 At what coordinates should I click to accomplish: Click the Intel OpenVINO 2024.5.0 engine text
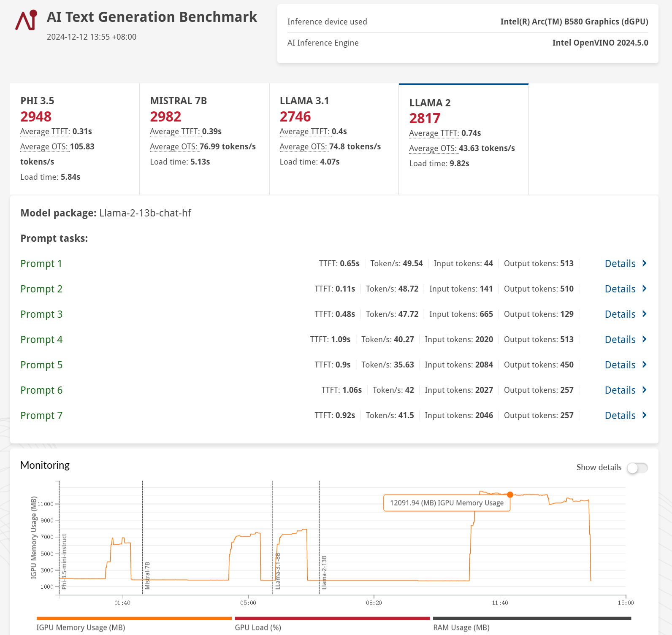coord(600,43)
